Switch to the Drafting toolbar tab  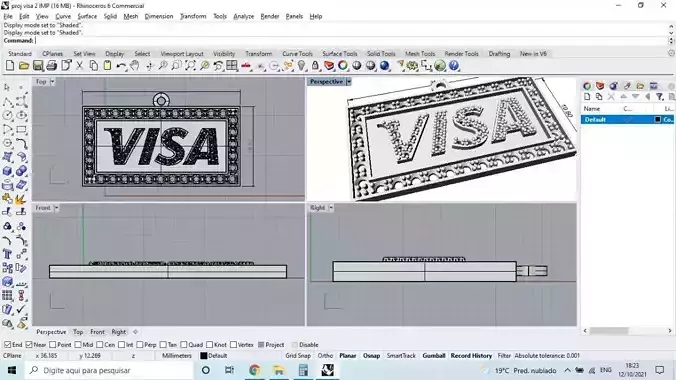tap(499, 54)
